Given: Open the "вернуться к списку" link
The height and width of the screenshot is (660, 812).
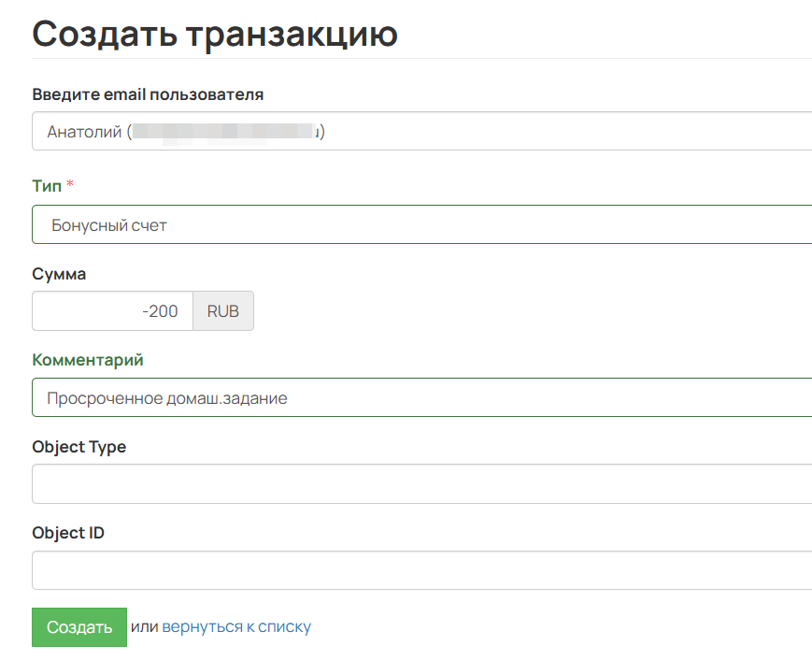Looking at the screenshot, I should point(236,627).
